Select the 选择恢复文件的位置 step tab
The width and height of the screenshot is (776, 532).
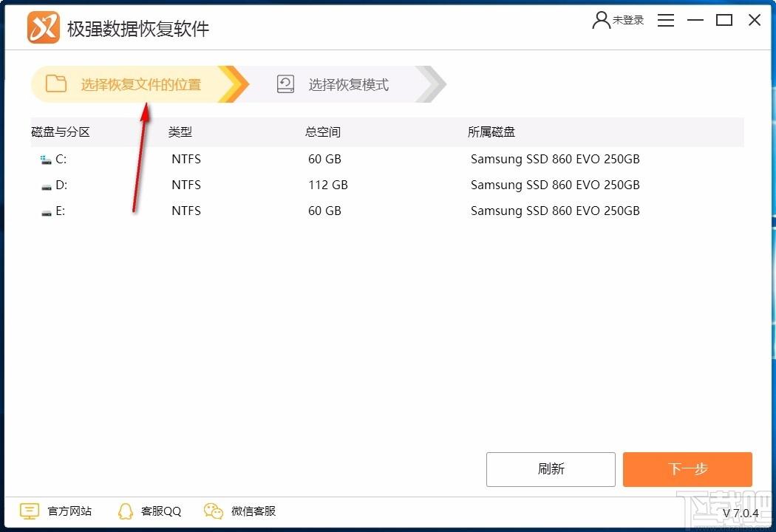(x=140, y=85)
